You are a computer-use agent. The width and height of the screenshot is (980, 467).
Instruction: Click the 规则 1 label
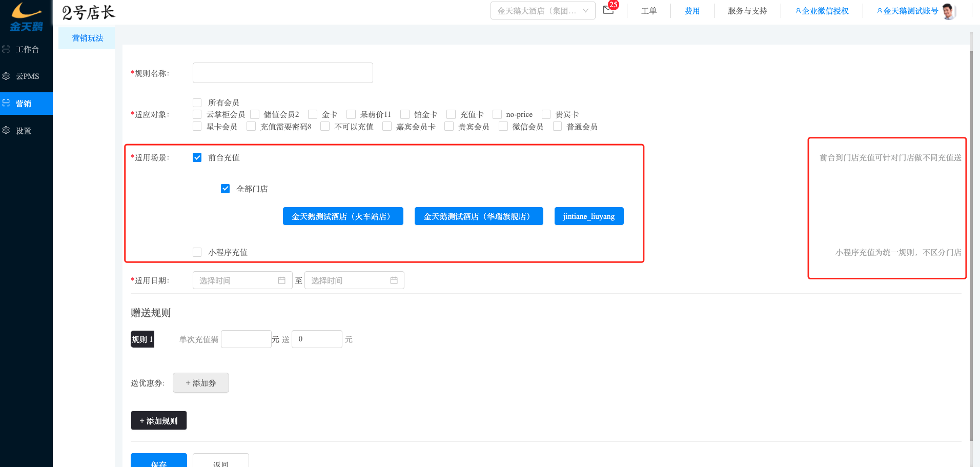pyautogui.click(x=142, y=339)
